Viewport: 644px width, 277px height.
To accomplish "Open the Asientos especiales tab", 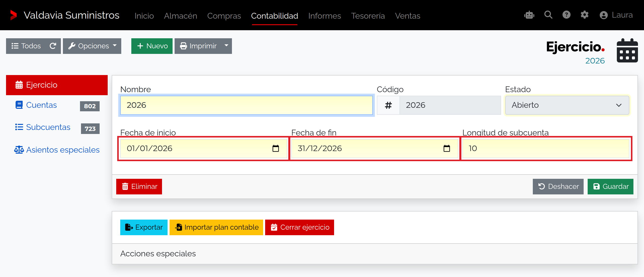I will point(57,150).
